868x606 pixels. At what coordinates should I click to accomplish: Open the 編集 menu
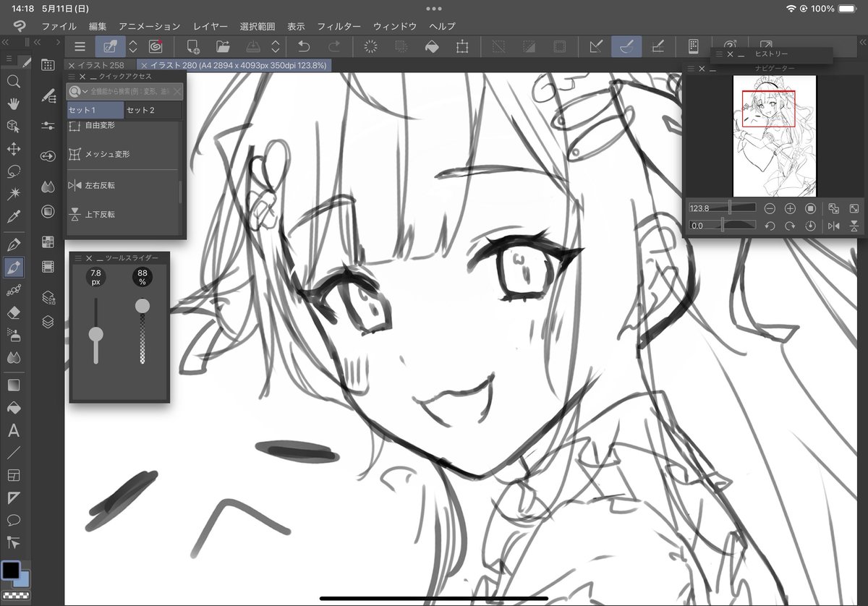(98, 26)
